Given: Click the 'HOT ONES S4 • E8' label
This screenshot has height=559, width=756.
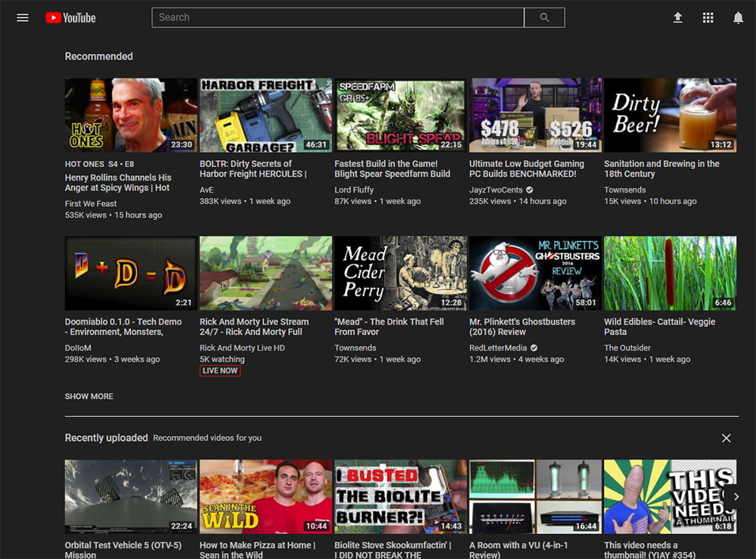Looking at the screenshot, I should [x=99, y=165].
